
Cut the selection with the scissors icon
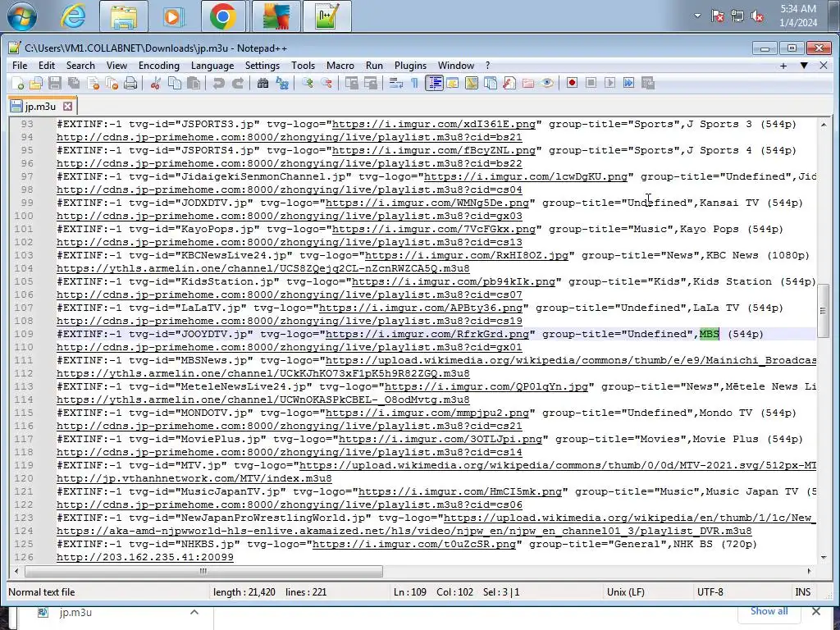point(156,84)
